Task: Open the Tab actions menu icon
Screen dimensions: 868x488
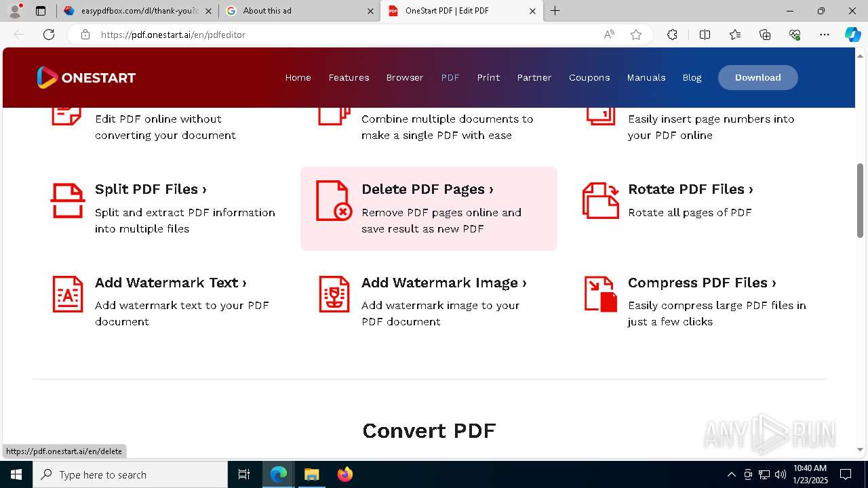Action: (x=41, y=11)
